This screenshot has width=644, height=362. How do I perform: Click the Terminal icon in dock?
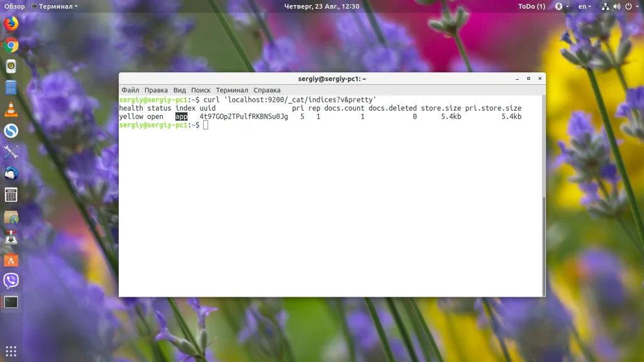tap(11, 302)
